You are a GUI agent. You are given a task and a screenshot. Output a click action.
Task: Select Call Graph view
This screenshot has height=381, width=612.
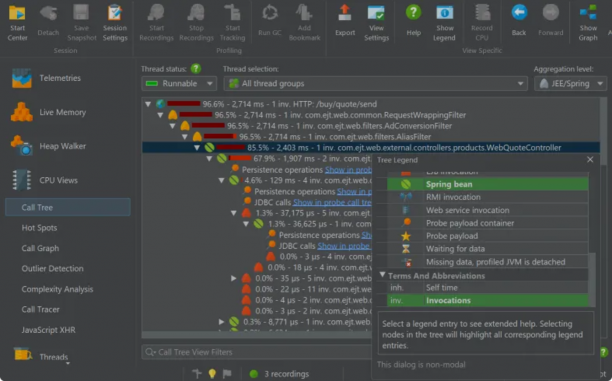(40, 248)
